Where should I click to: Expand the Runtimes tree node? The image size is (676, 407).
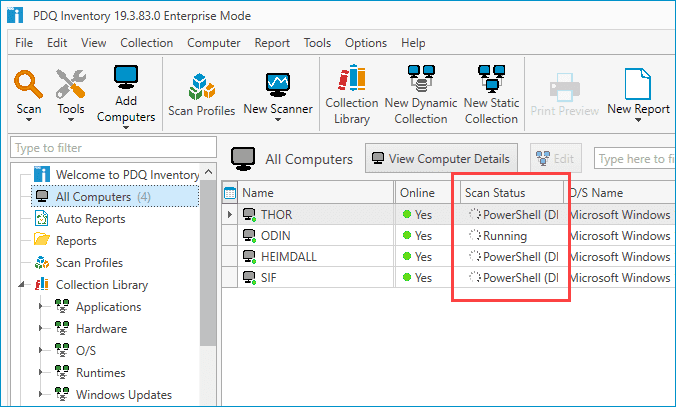[x=41, y=373]
